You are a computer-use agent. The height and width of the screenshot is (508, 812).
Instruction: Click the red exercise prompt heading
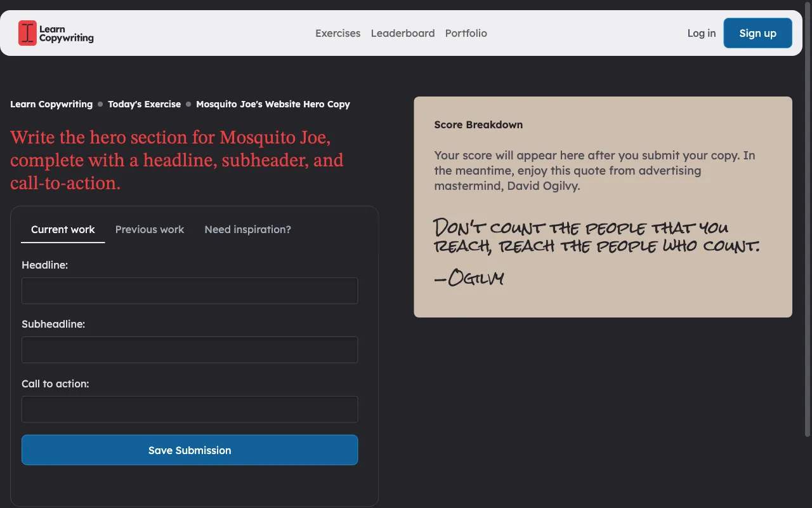coord(177,161)
